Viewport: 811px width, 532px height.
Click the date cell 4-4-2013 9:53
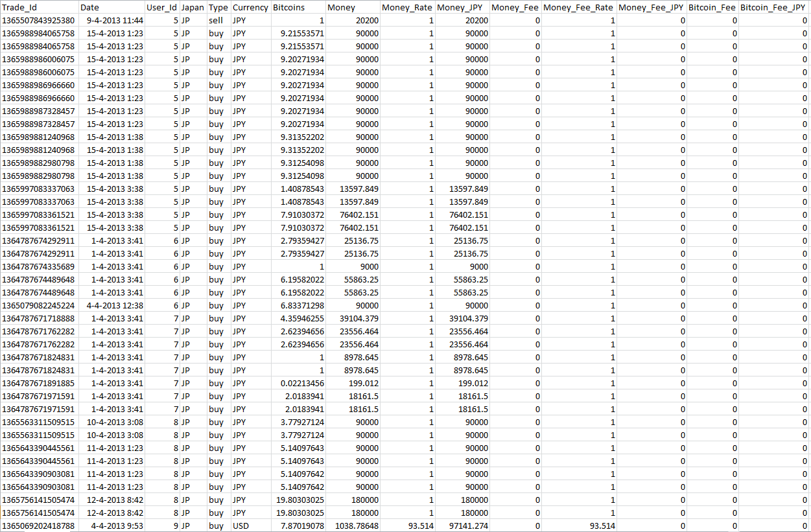112,526
